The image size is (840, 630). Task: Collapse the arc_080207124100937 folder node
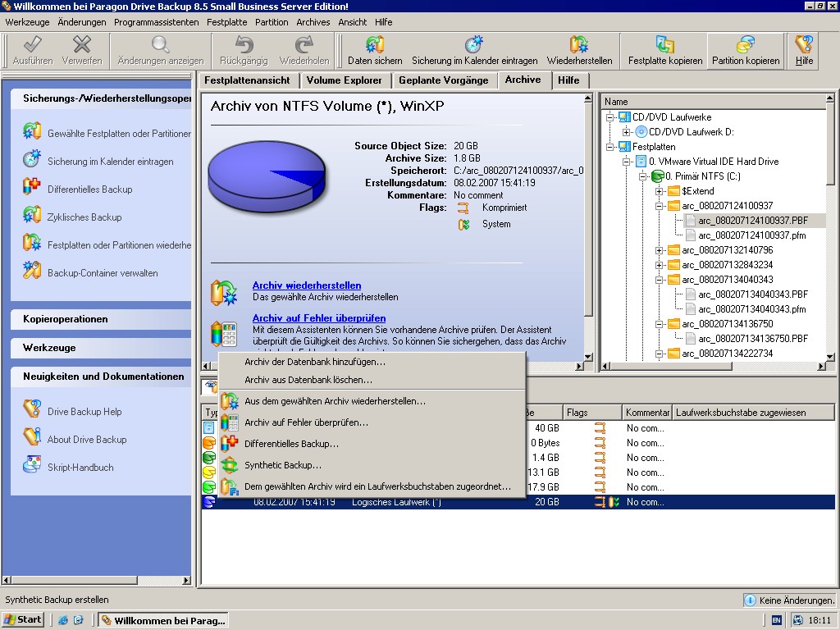coord(659,206)
